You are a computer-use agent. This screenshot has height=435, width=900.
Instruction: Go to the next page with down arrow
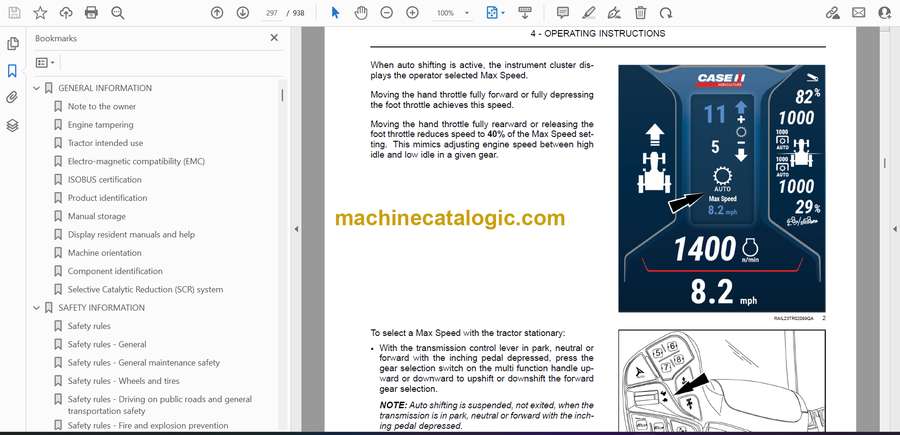pyautogui.click(x=243, y=13)
